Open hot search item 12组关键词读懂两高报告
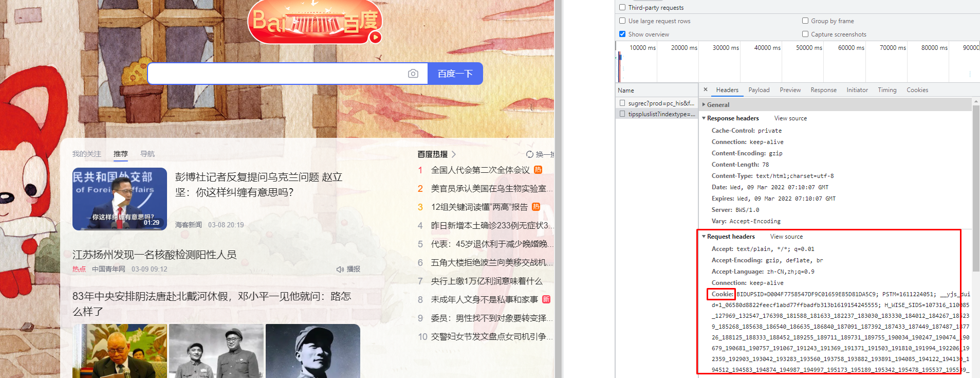Viewport: 980px width, 378px height. pos(479,207)
